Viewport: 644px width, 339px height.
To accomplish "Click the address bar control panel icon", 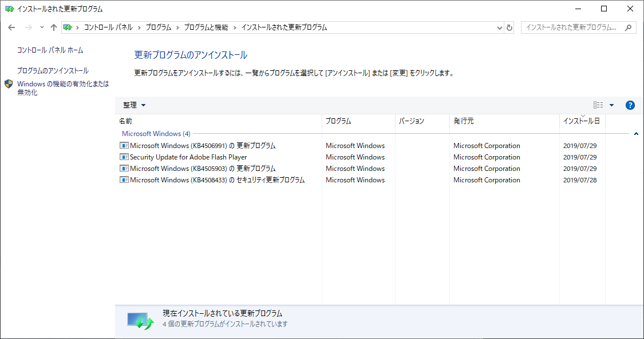I will 68,27.
